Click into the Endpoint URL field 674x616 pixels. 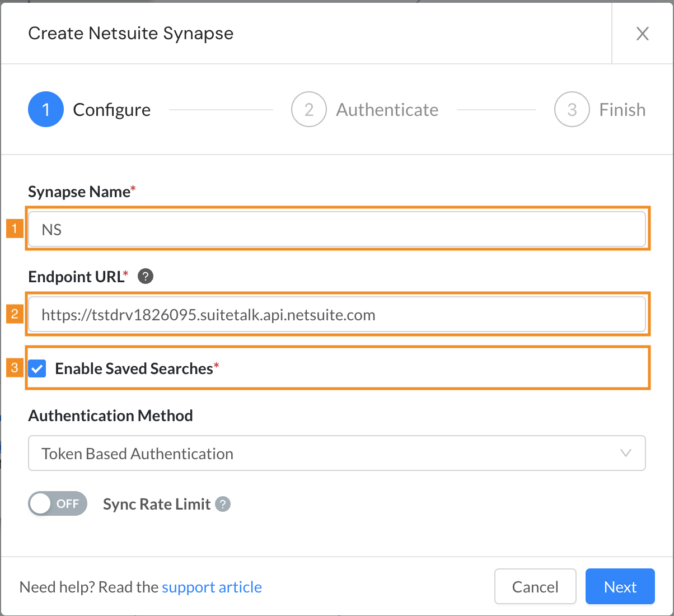tap(337, 314)
